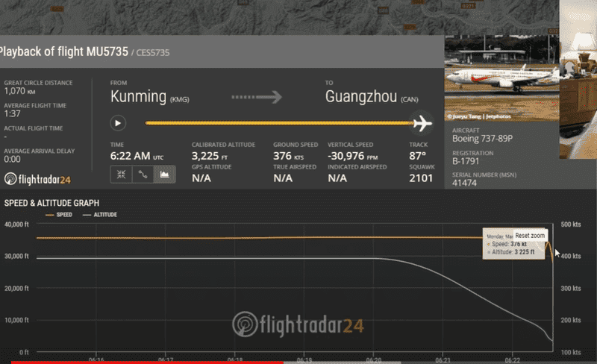This screenshot has width=597, height=364.
Task: Toggle the center-map collapse arrows icon
Action: point(121,175)
